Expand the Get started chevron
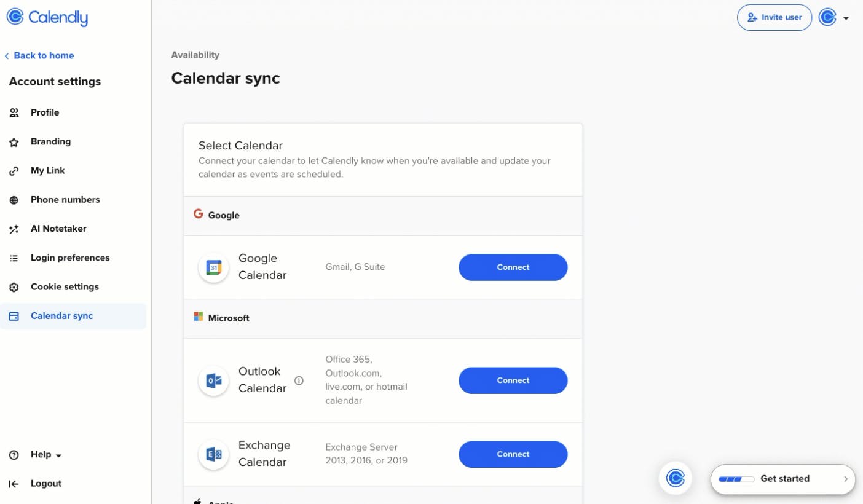The image size is (863, 504). pyautogui.click(x=846, y=479)
